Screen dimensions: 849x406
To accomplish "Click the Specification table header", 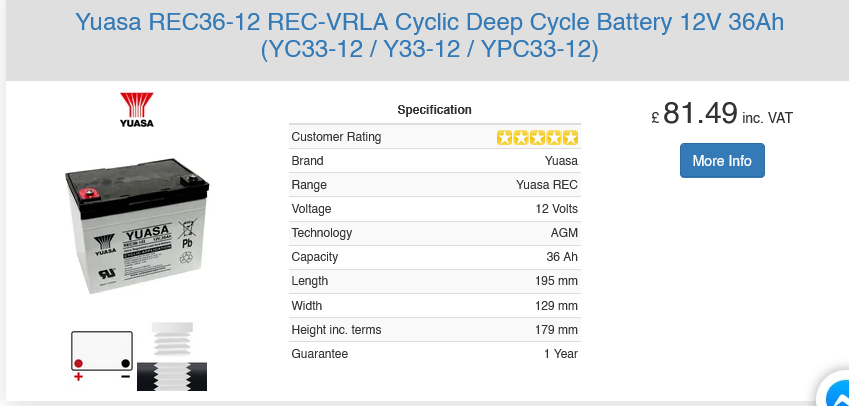I will pyautogui.click(x=434, y=110).
